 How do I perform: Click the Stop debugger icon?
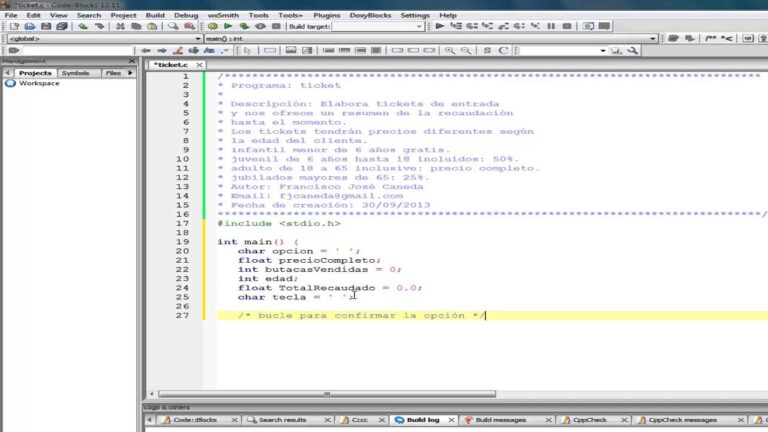(567, 26)
